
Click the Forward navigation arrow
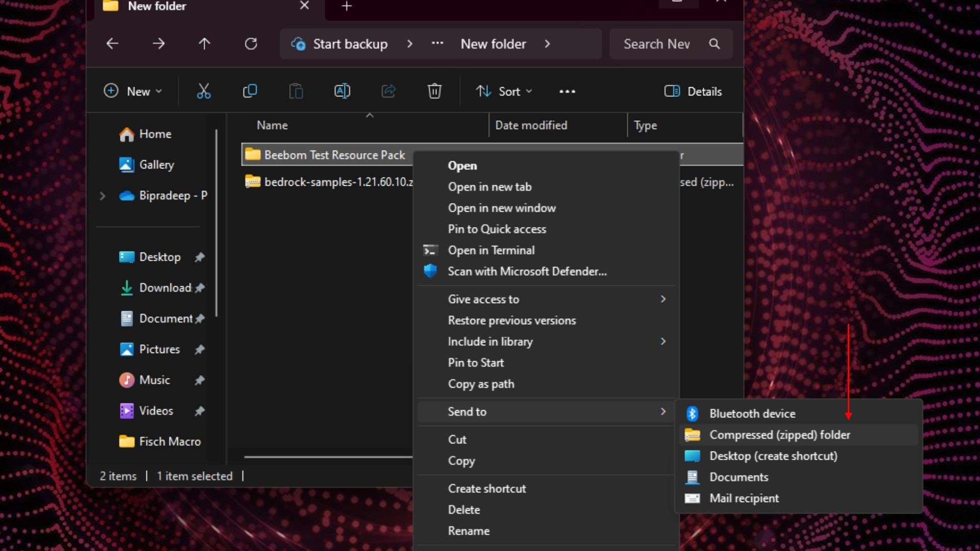159,44
